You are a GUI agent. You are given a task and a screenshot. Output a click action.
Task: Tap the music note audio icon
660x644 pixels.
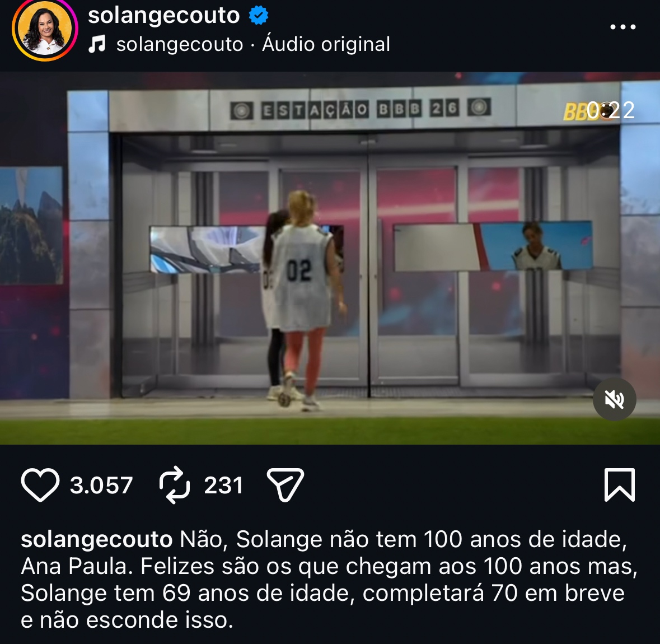[97, 44]
